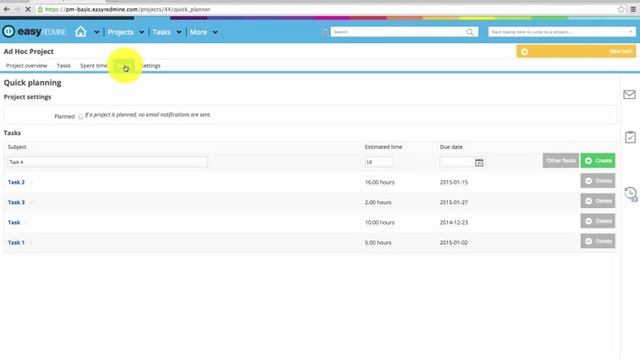Click the Quick planning heading
Screen dimensions: 640x360
33,83
